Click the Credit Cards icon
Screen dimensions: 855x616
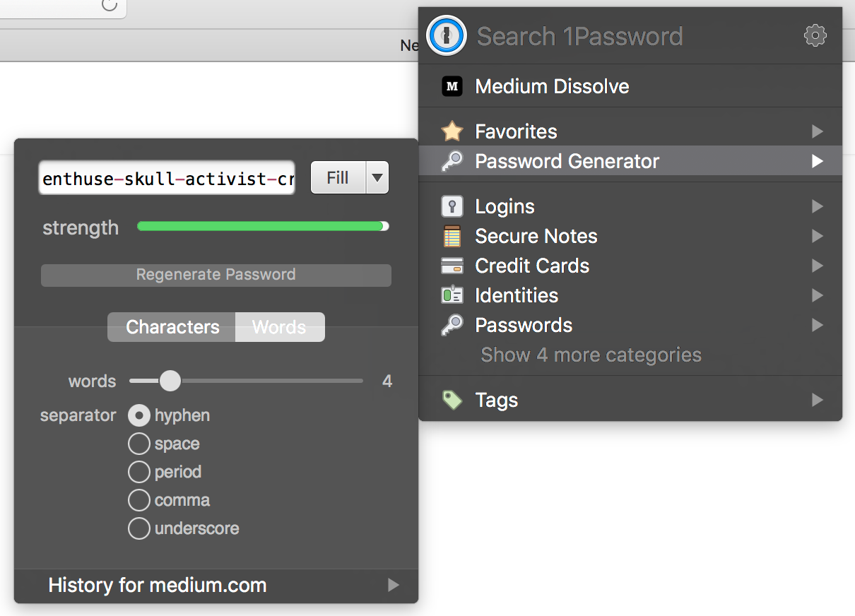tap(452, 266)
